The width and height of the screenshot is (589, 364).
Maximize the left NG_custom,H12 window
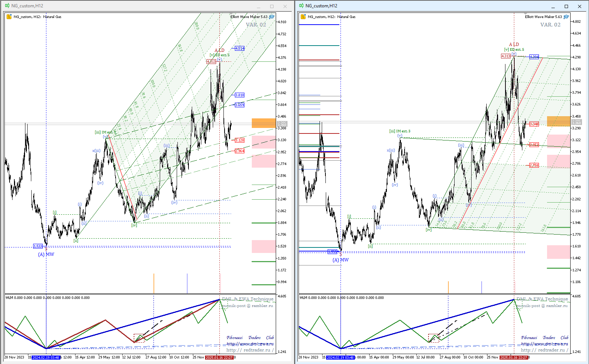272,6
